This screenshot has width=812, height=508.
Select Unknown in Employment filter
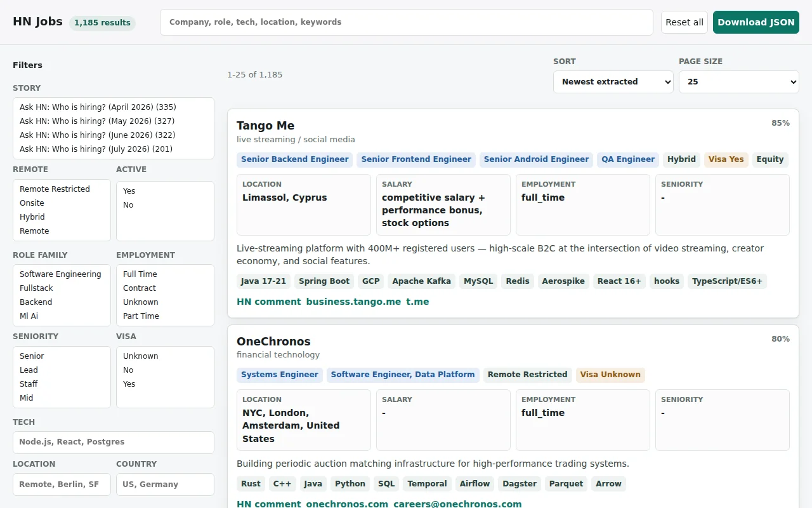tap(165, 302)
